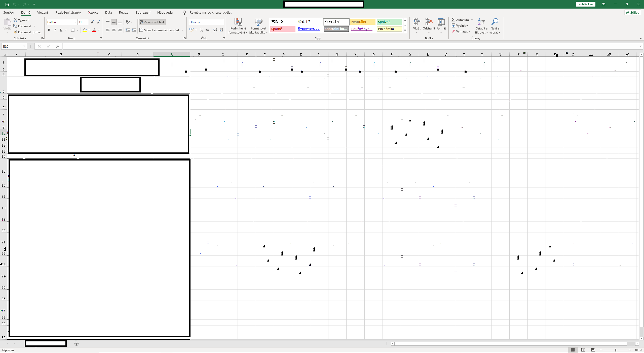The image size is (644, 353).
Task: Click the AutoSum sigma icon
Action: (x=453, y=20)
